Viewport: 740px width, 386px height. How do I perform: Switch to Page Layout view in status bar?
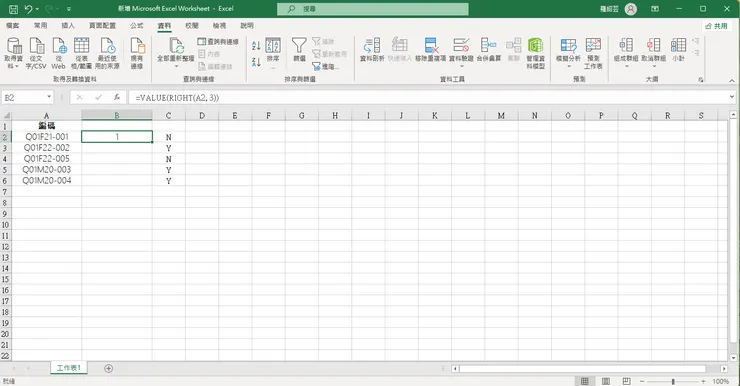[x=606, y=381]
